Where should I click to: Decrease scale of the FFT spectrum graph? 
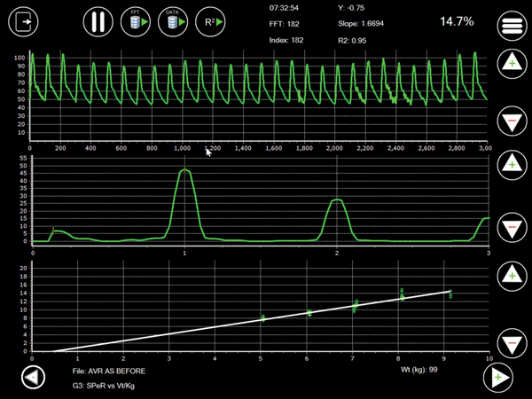tap(512, 227)
